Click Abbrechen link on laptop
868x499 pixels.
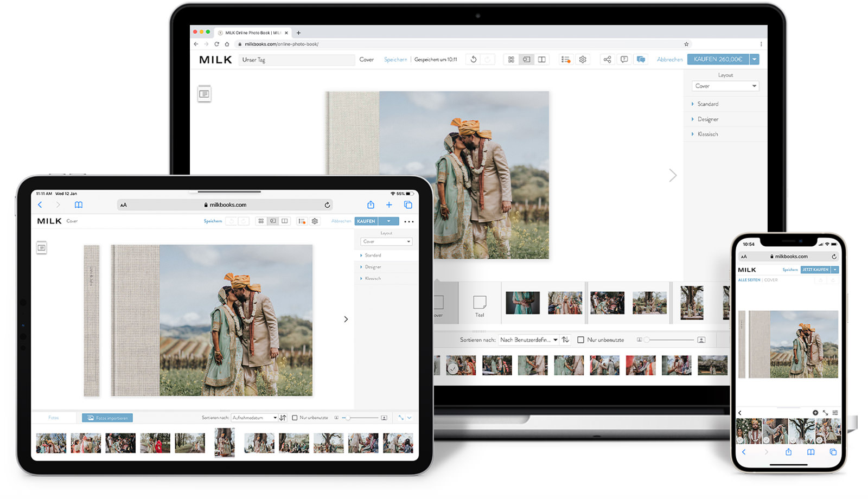click(x=670, y=60)
